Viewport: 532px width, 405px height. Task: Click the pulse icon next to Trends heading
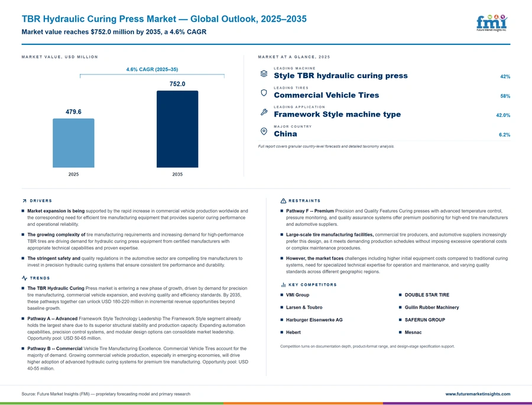tap(24, 278)
